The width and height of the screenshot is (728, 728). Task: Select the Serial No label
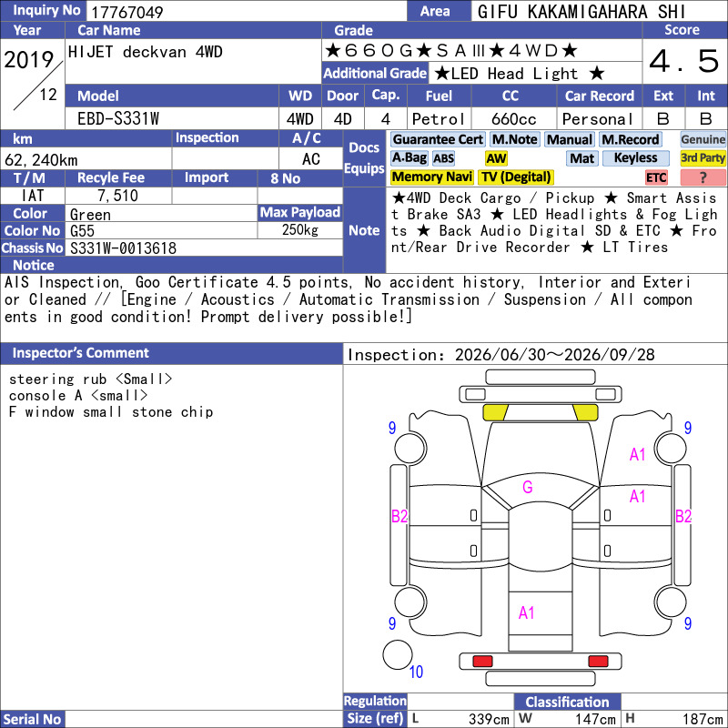click(x=32, y=719)
